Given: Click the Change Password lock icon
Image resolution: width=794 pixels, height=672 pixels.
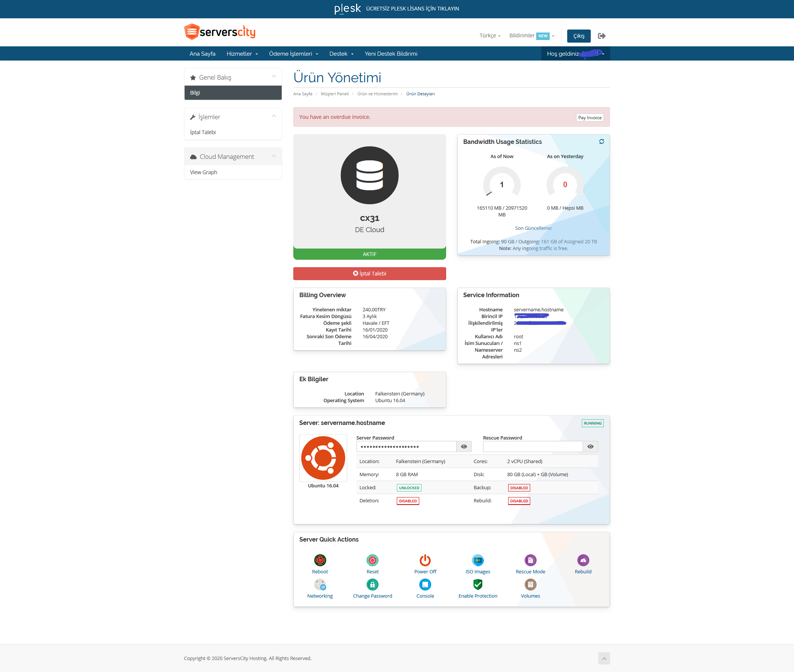Looking at the screenshot, I should [x=373, y=585].
